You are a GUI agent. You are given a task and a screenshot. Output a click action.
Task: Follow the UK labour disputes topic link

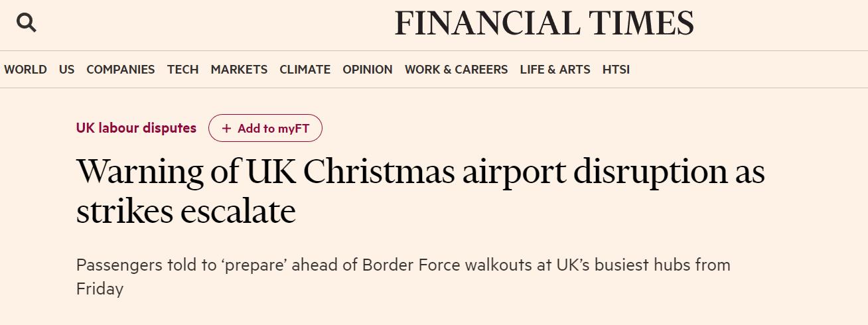coord(136,128)
